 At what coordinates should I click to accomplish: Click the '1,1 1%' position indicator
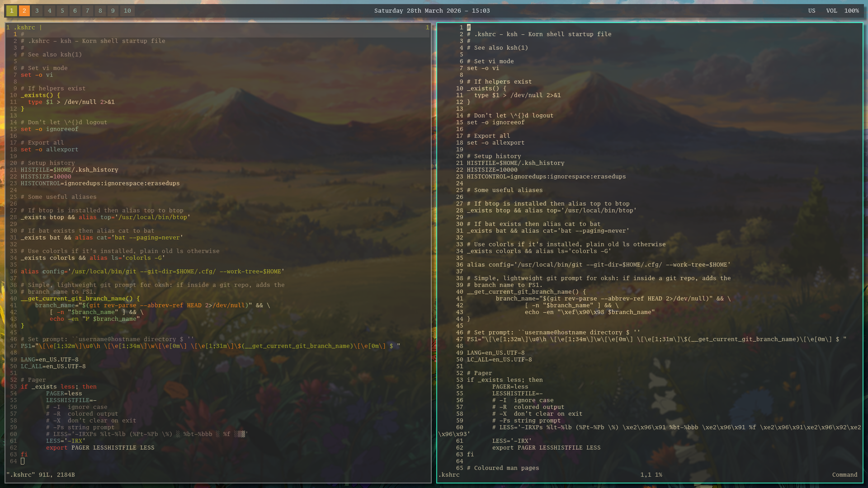pos(651,475)
